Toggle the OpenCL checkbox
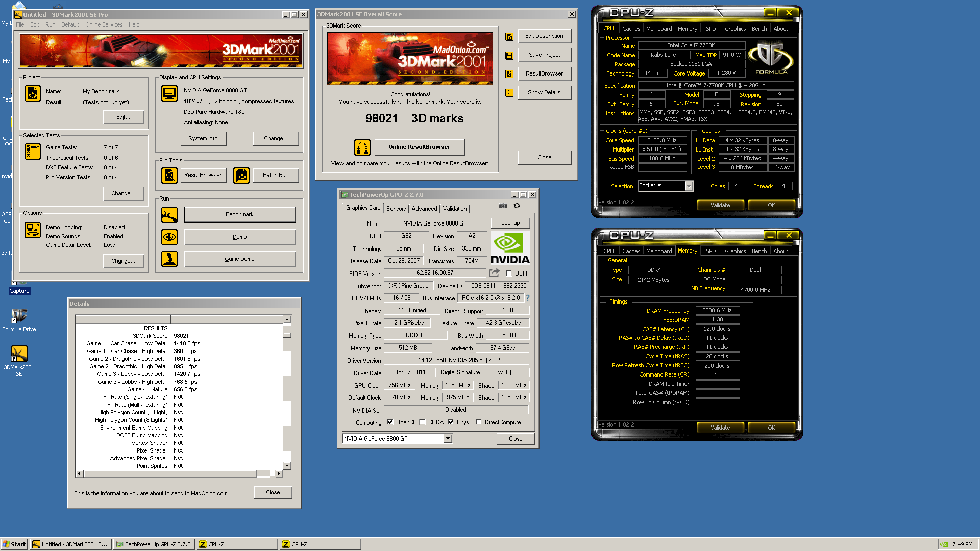 (390, 422)
